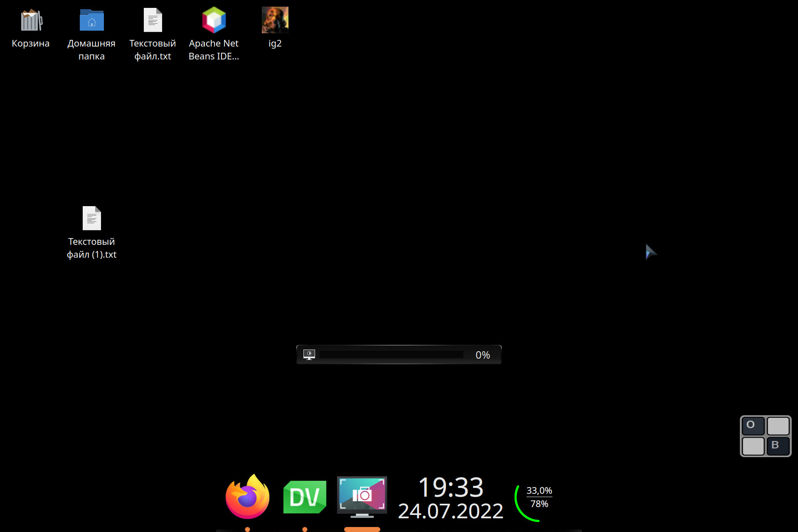The height and width of the screenshot is (532, 798).
Task: Switch to pager desktop labeled O
Action: (753, 426)
